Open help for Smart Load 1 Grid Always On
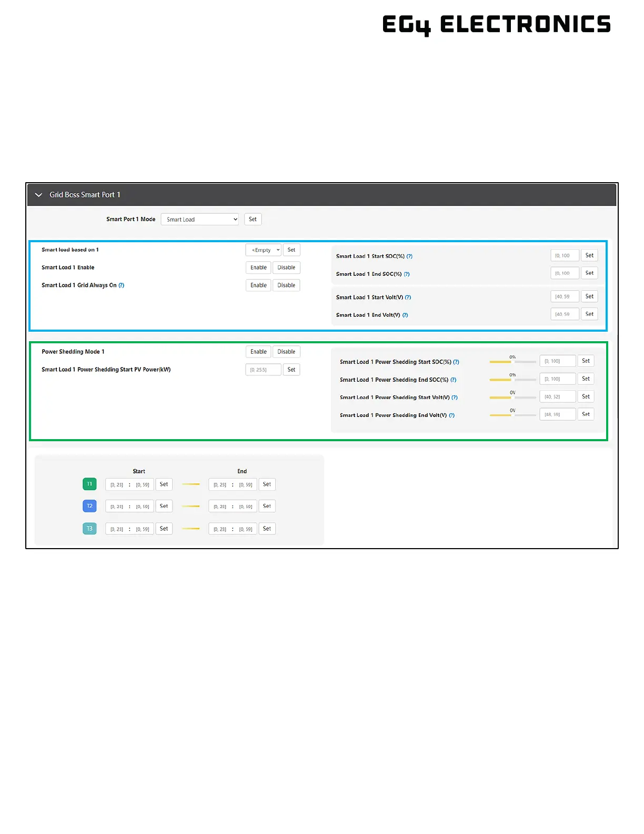This screenshot has height=834, width=644. (x=122, y=285)
